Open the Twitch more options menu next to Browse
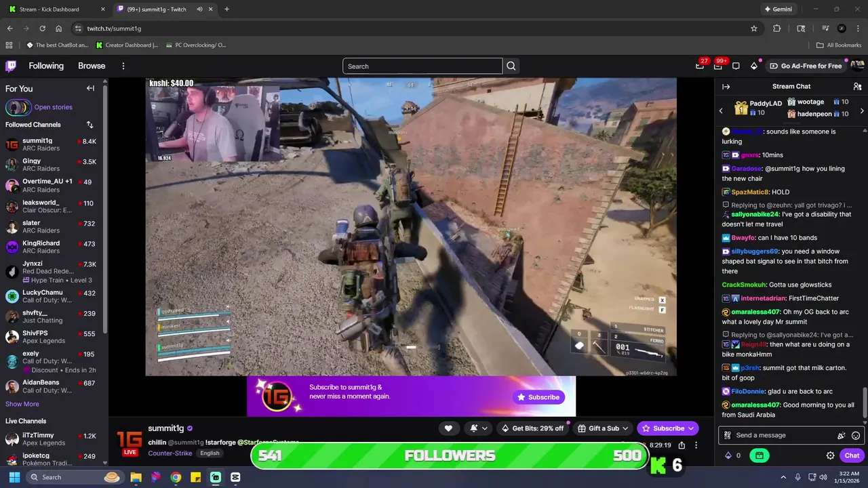868x488 pixels. pos(123,66)
